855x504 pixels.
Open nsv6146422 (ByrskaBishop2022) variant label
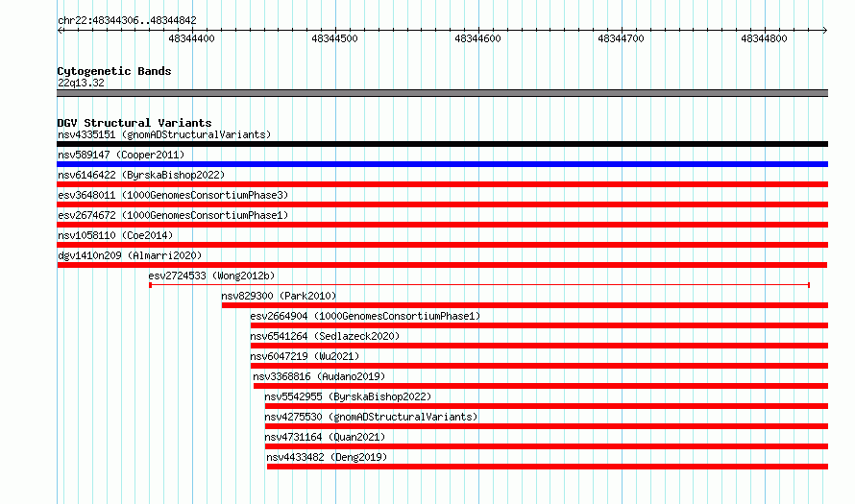[x=141, y=175]
